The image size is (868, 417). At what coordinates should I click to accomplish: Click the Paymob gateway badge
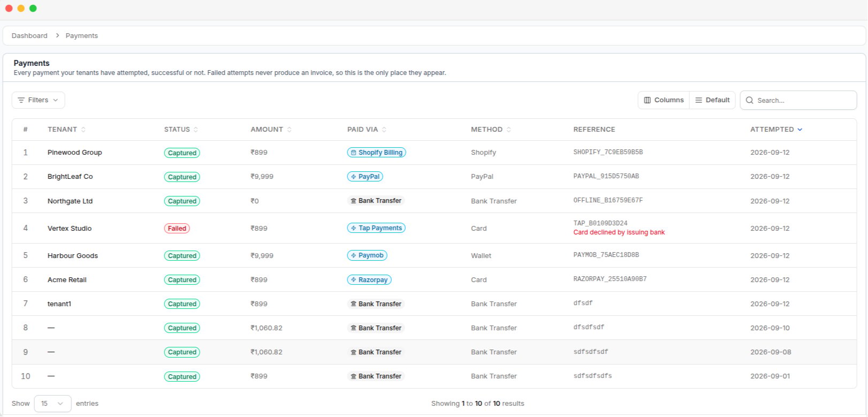click(367, 255)
